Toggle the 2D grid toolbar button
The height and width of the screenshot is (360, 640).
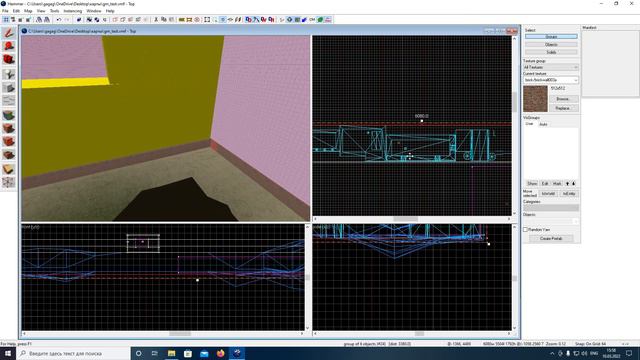[x=6, y=20]
